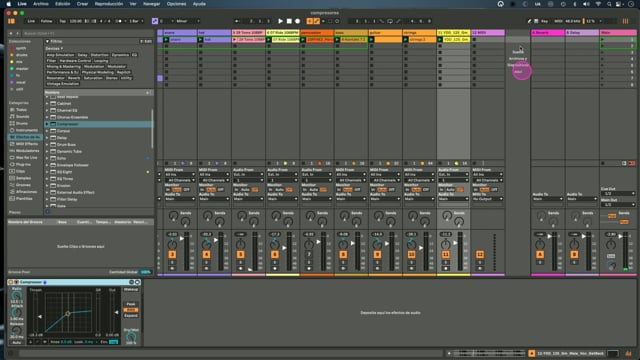Launch the snare clip
The height and width of the screenshot is (360, 640).
pos(166,40)
